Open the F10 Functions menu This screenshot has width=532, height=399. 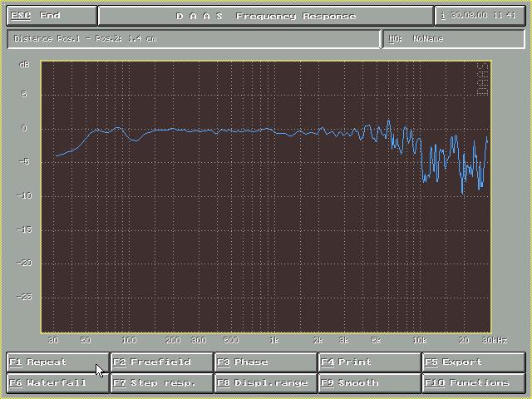coord(472,383)
